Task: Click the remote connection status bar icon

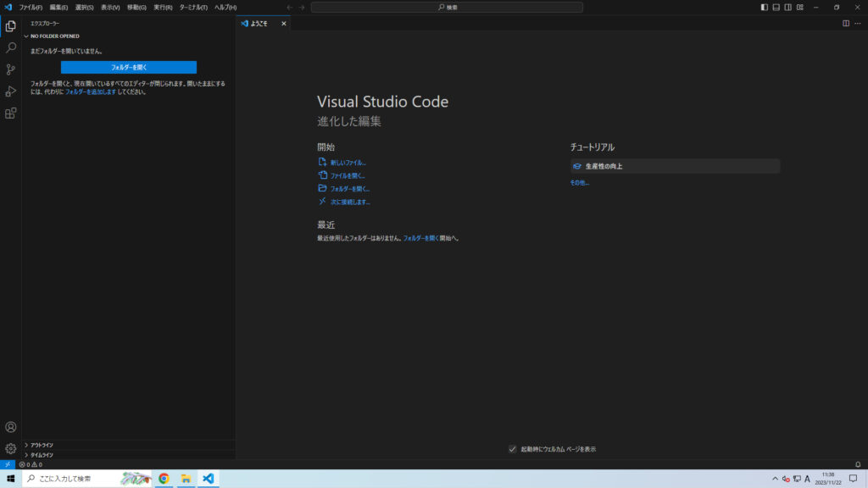Action: coord(7,465)
